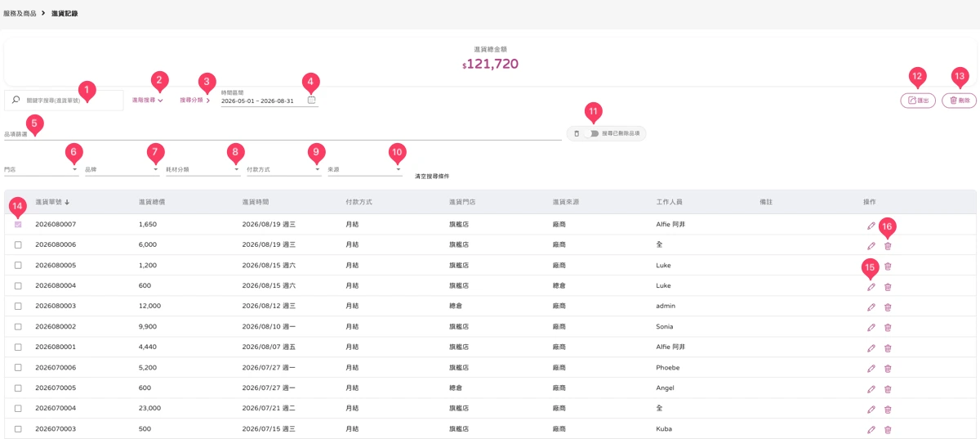Click trash icon beside 搜尋已刪除品項
The width and height of the screenshot is (980, 439).
(576, 133)
